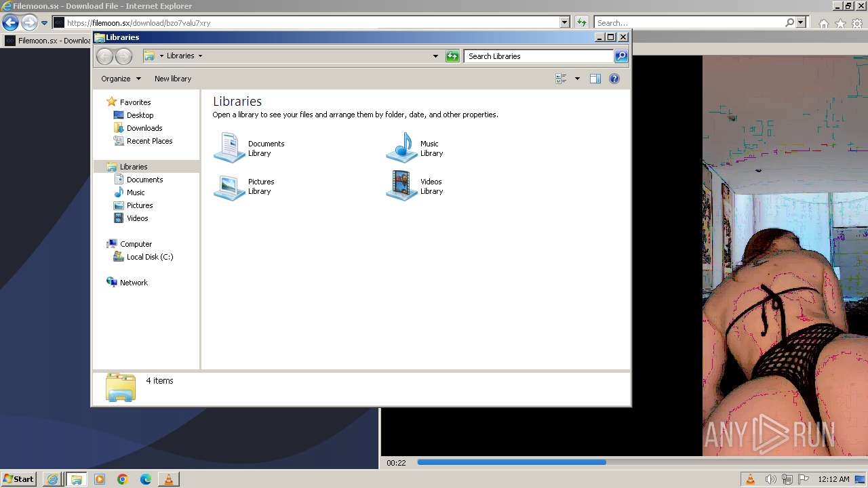This screenshot has width=868, height=488.
Task: Select Desktop under Favorites in sidebar
Action: pos(140,115)
